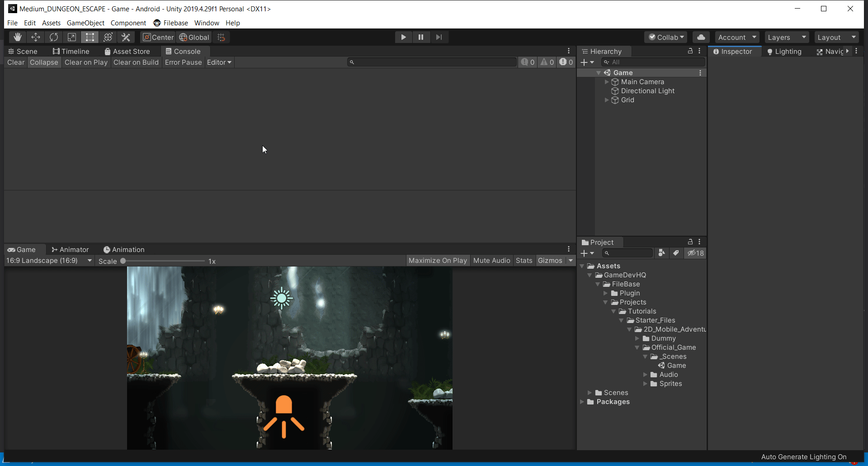Enable Maximize On Play
The image size is (868, 466).
pos(437,260)
